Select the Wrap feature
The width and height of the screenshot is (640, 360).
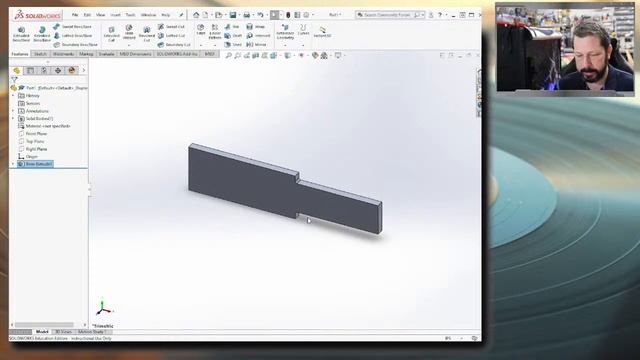pos(256,27)
